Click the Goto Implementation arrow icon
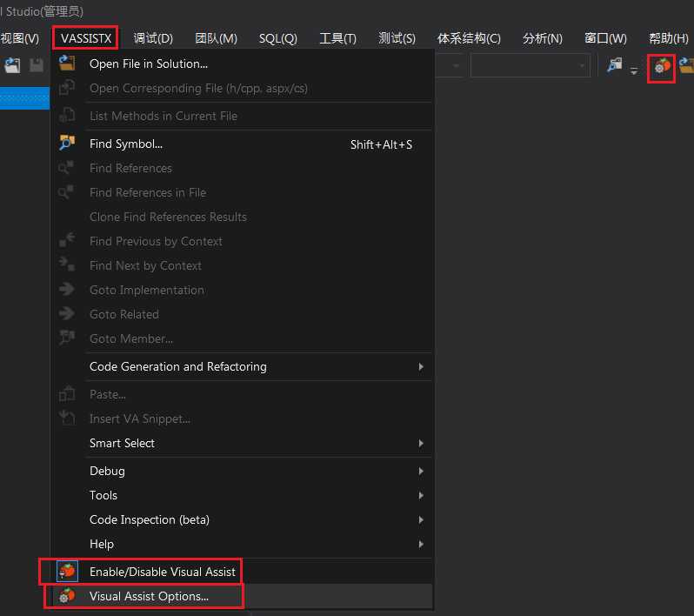 click(x=67, y=289)
